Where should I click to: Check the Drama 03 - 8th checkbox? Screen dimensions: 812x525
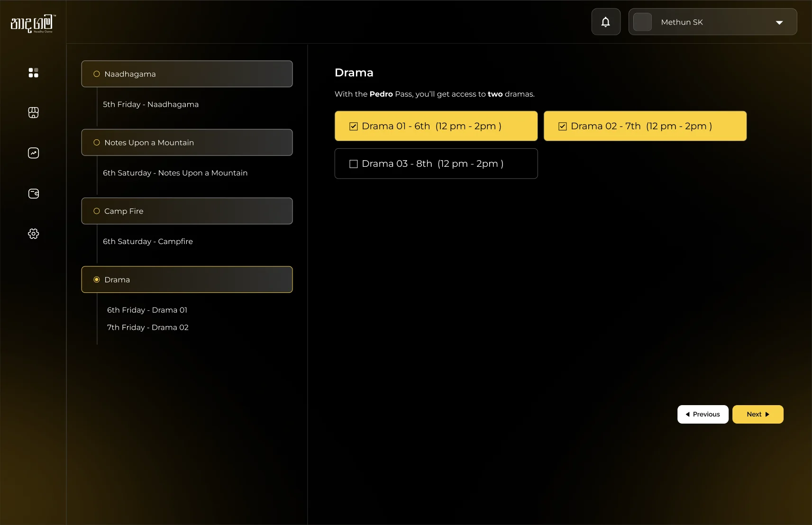(x=354, y=164)
